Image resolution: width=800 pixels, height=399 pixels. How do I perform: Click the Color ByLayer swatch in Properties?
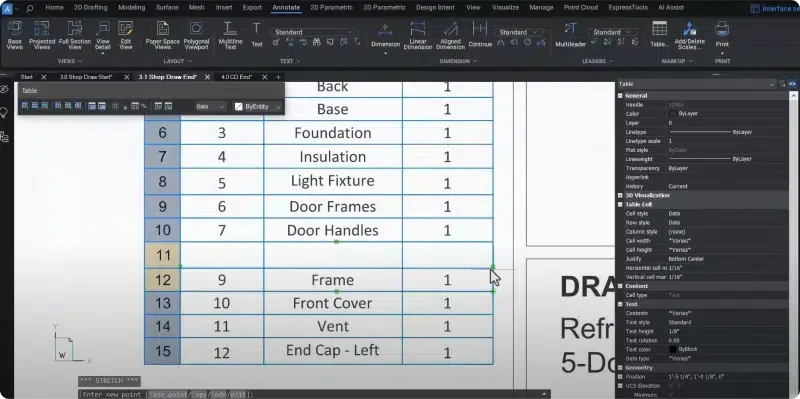(673, 114)
